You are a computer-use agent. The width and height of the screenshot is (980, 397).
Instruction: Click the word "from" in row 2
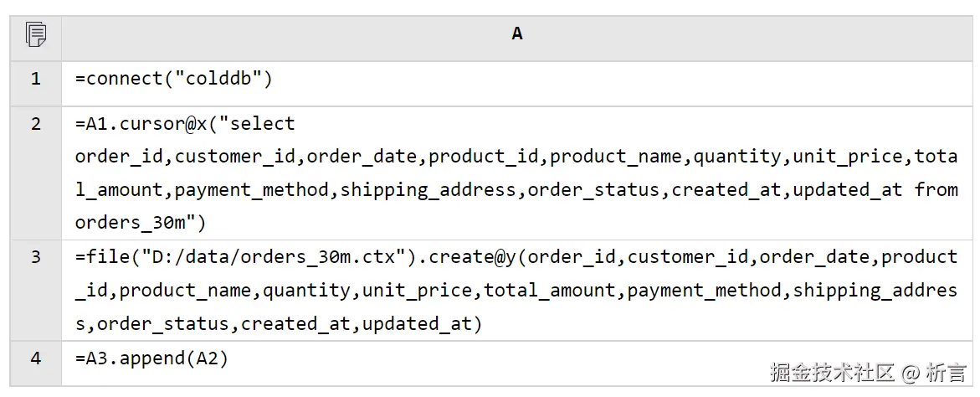(x=936, y=190)
